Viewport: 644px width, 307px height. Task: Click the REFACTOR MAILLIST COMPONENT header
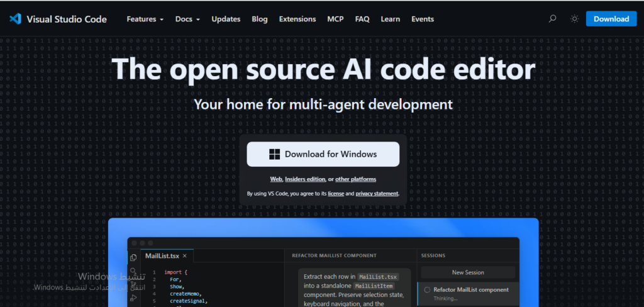click(334, 255)
